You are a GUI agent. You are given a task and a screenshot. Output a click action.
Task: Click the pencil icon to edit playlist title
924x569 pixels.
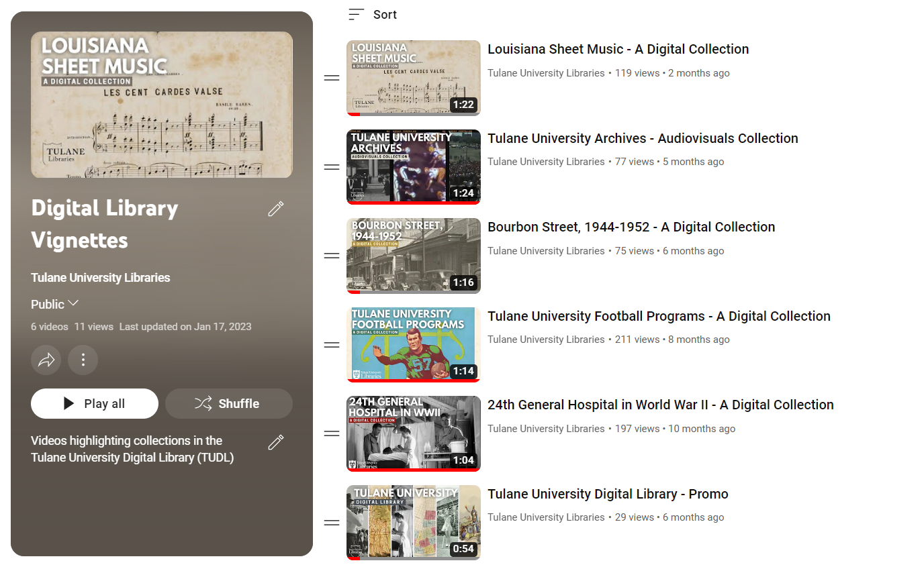[x=275, y=209]
